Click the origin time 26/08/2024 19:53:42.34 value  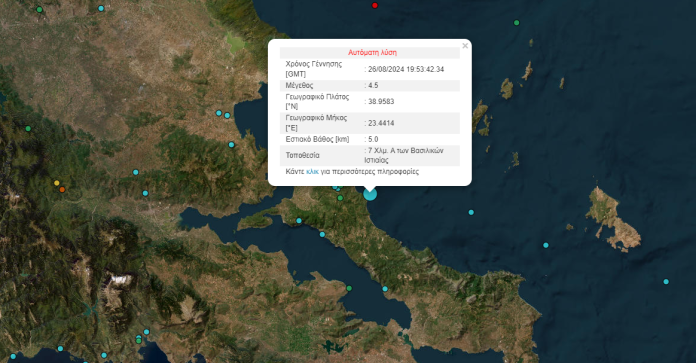point(406,69)
